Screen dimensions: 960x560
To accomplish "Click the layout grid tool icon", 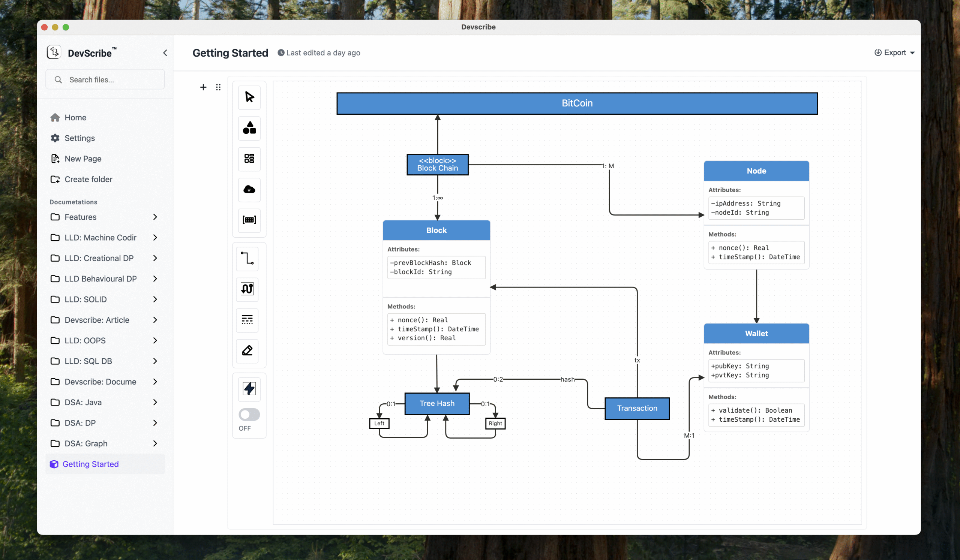I will click(x=249, y=159).
